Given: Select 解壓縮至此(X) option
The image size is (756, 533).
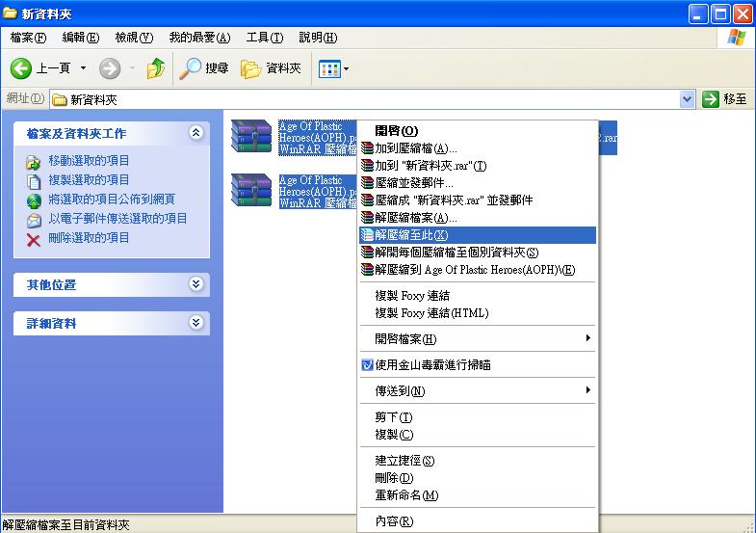Looking at the screenshot, I should (478, 235).
